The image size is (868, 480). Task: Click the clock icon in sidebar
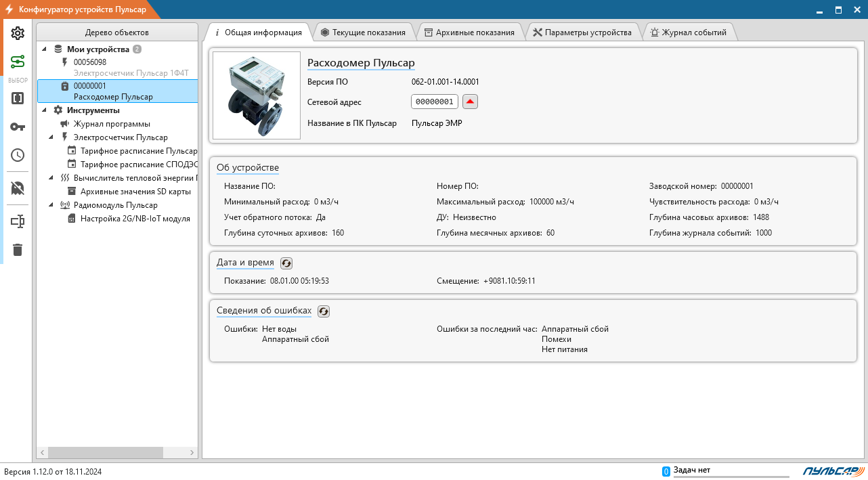coord(18,155)
